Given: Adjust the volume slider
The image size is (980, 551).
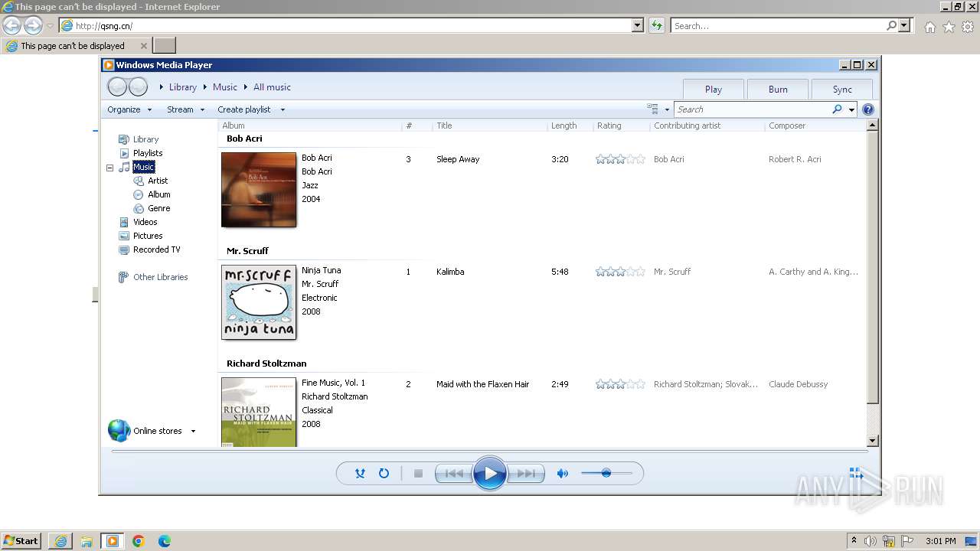Looking at the screenshot, I should click(606, 474).
